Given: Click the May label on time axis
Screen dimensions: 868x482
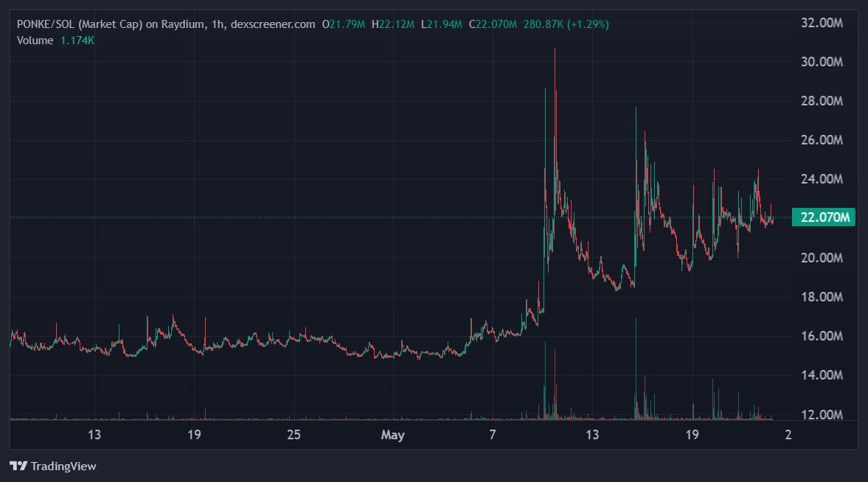Looking at the screenshot, I should point(392,435).
